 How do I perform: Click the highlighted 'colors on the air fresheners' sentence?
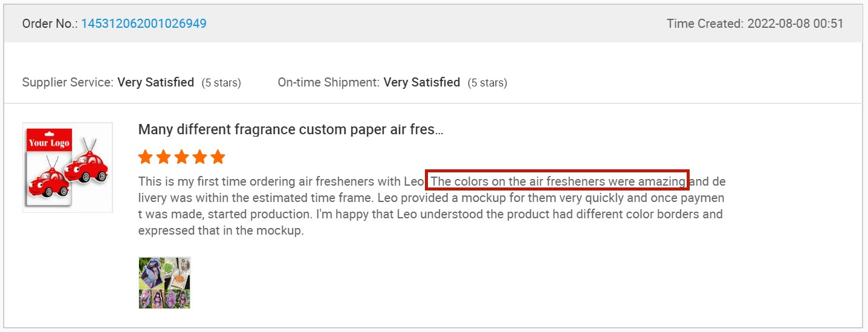point(557,181)
